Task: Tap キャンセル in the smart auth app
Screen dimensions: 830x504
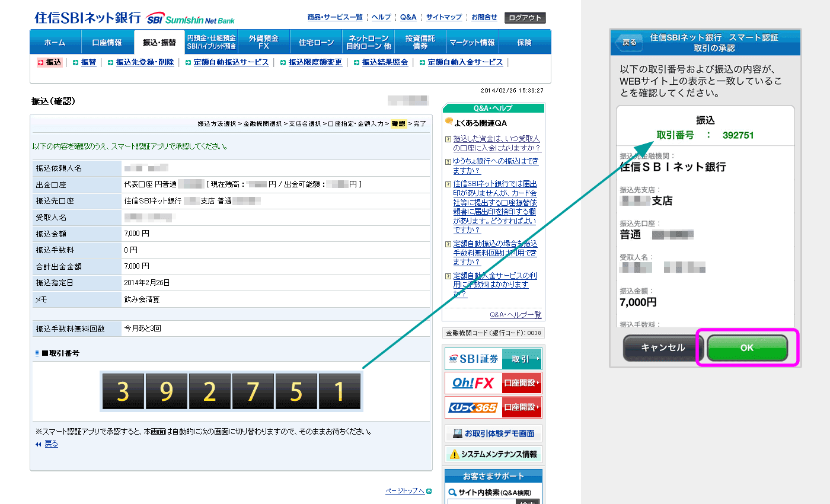Action: (x=663, y=348)
